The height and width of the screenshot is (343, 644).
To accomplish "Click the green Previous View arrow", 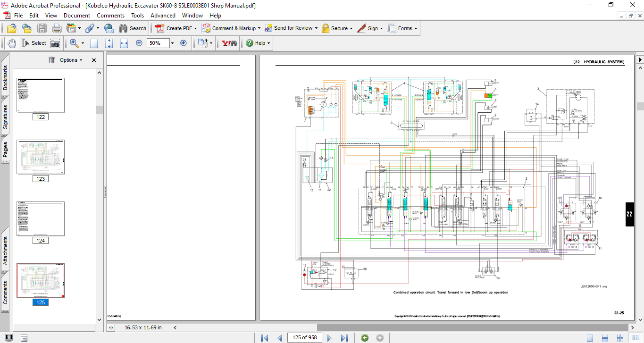I will click(365, 337).
